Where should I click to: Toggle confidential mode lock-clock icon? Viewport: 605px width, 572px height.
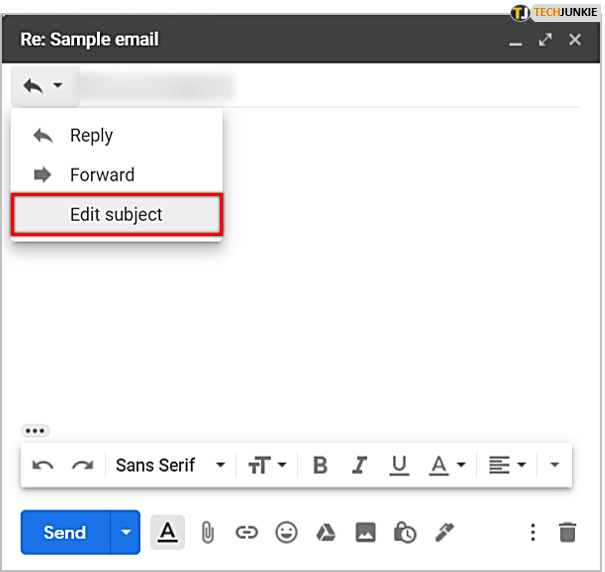[x=405, y=532]
